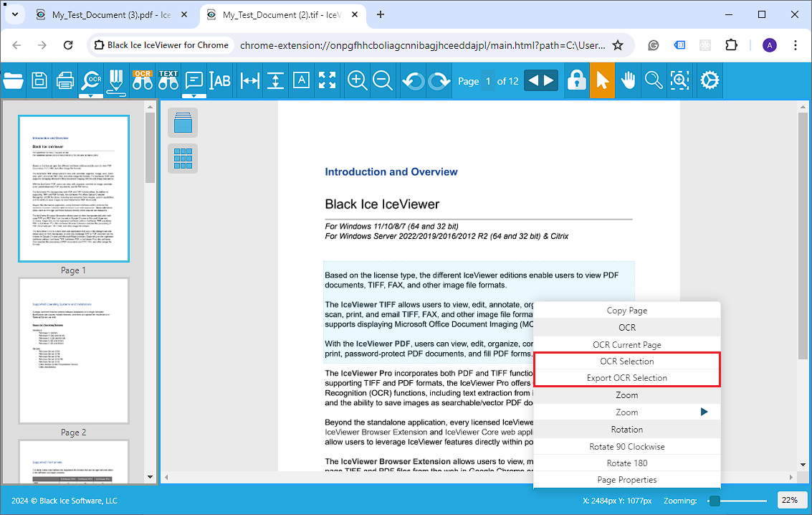The width and height of the screenshot is (812, 515).
Task: Open settings with the gear icon
Action: [710, 80]
